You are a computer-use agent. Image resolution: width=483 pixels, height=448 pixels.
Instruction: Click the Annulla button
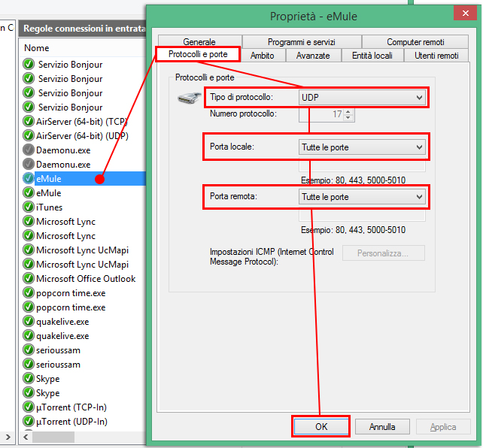[x=382, y=426]
